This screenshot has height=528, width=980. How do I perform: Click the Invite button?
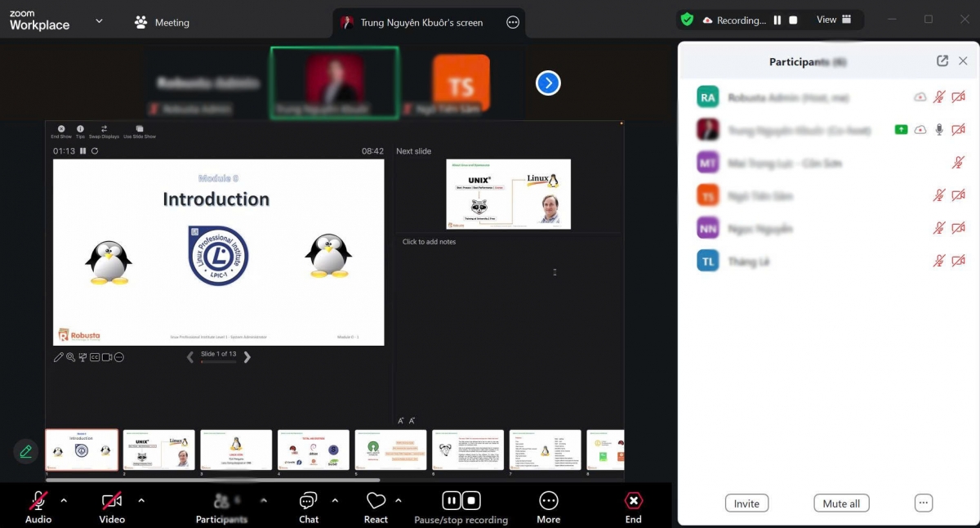click(x=746, y=503)
